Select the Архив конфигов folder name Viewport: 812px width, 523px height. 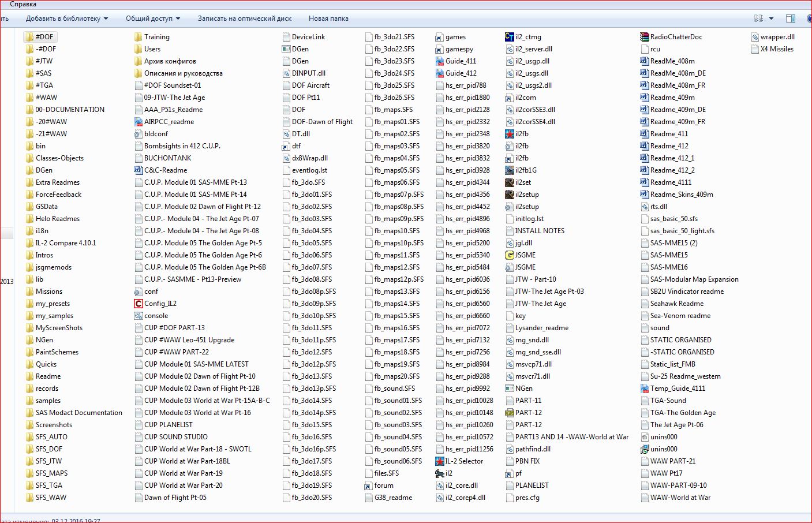pos(170,61)
